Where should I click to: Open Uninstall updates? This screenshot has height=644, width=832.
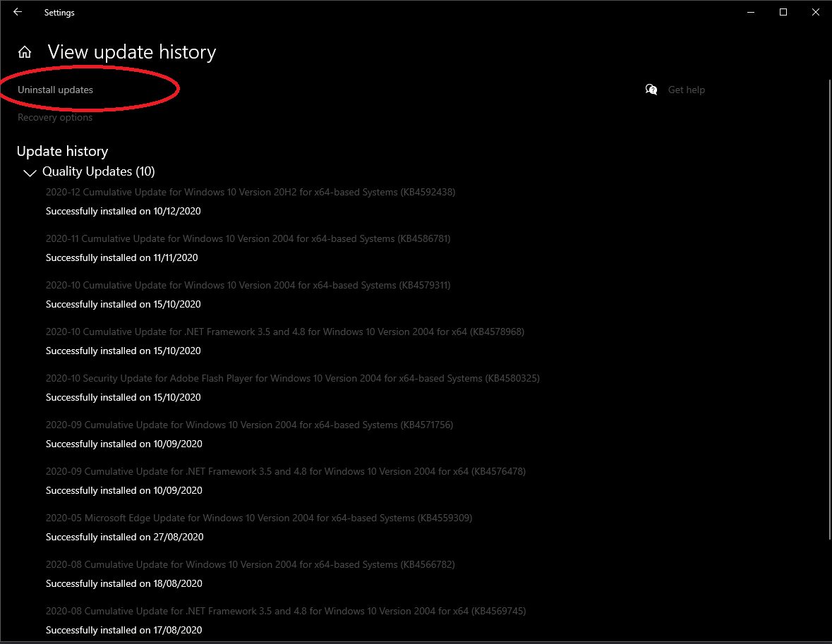click(x=55, y=90)
